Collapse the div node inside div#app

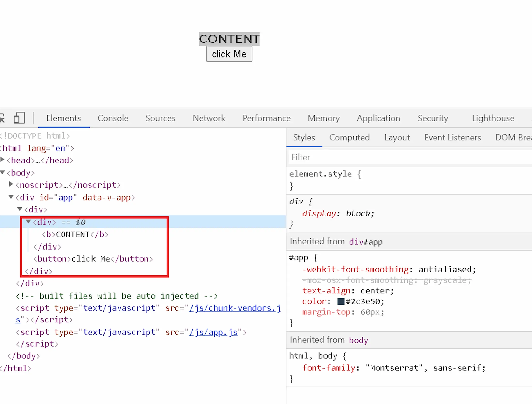click(x=20, y=209)
